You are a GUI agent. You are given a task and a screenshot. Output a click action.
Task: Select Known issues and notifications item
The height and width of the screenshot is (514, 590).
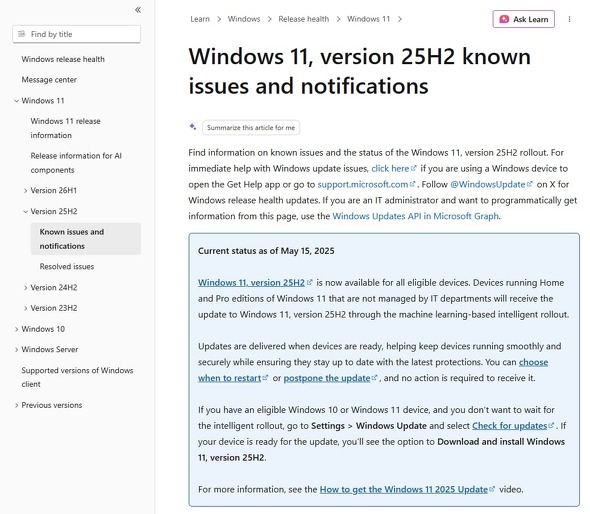click(x=86, y=239)
